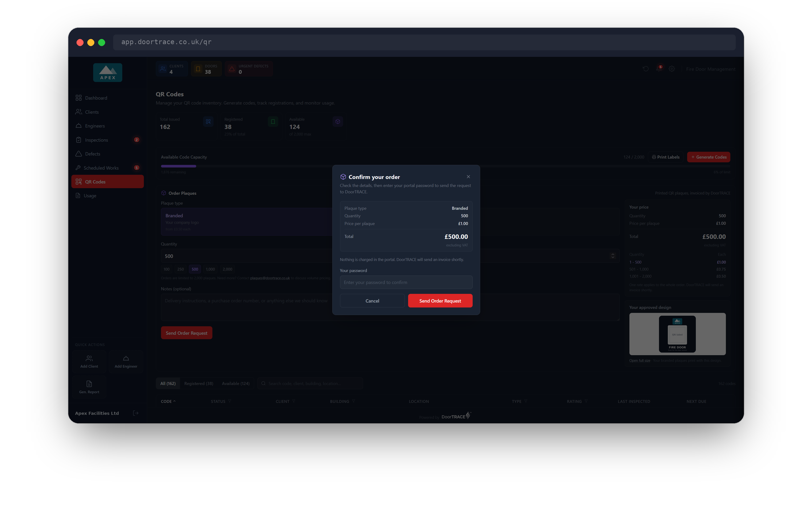
Task: Open Scheduled Works in sidebar
Action: 107,168
